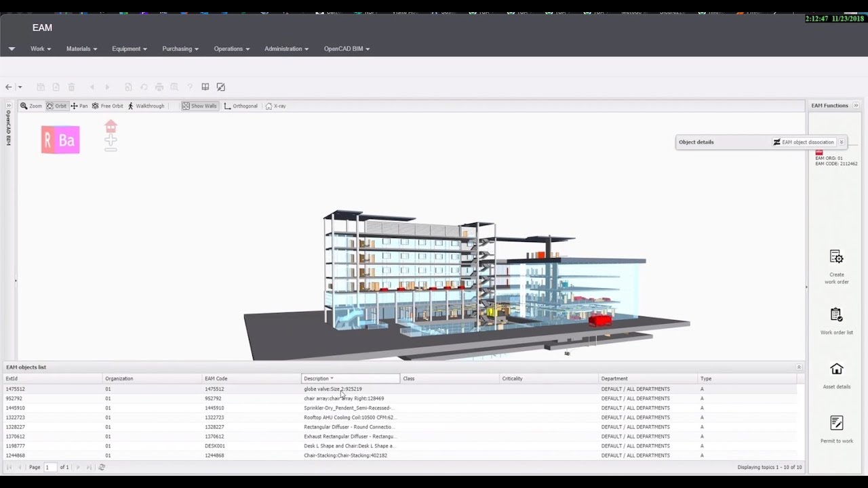The width and height of the screenshot is (868, 488).
Task: Click the home view icon in viewer
Action: [111, 127]
